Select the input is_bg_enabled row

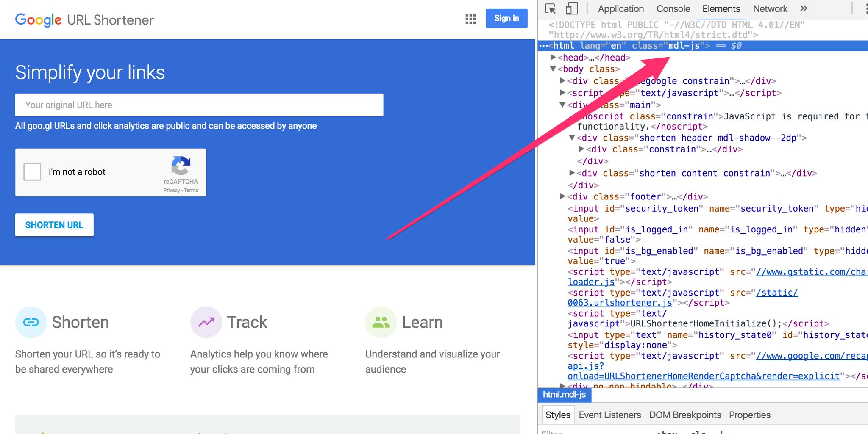point(718,256)
